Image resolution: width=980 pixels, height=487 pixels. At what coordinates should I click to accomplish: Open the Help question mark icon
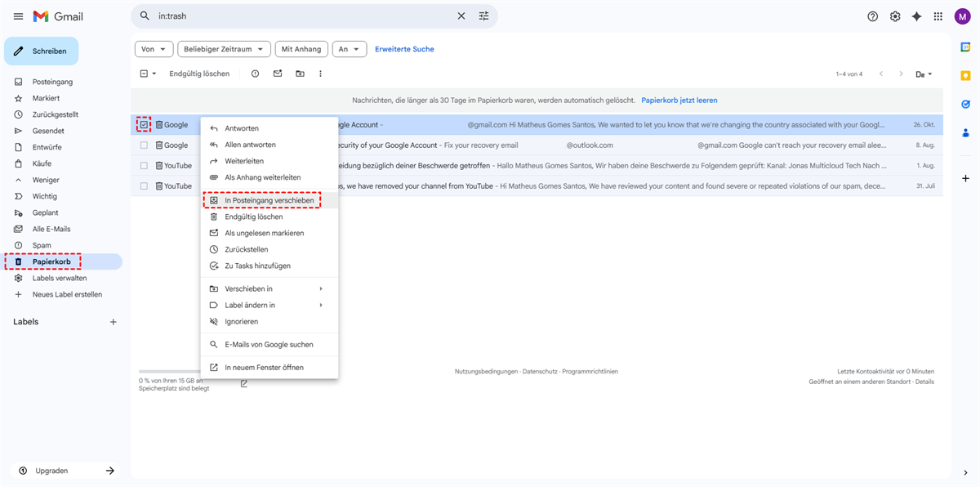pyautogui.click(x=873, y=16)
